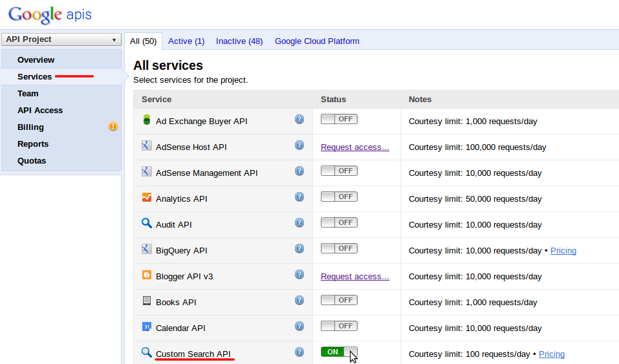Open help icon for AdSense Management API
Image resolution: width=619 pixels, height=364 pixels.
[299, 171]
